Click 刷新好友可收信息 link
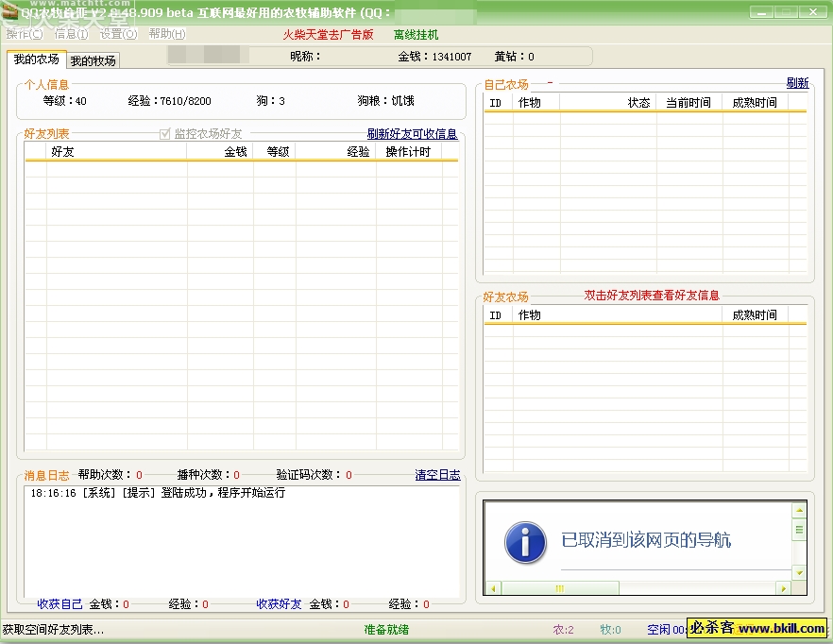Viewport: 833px width, 644px height. pyautogui.click(x=412, y=134)
